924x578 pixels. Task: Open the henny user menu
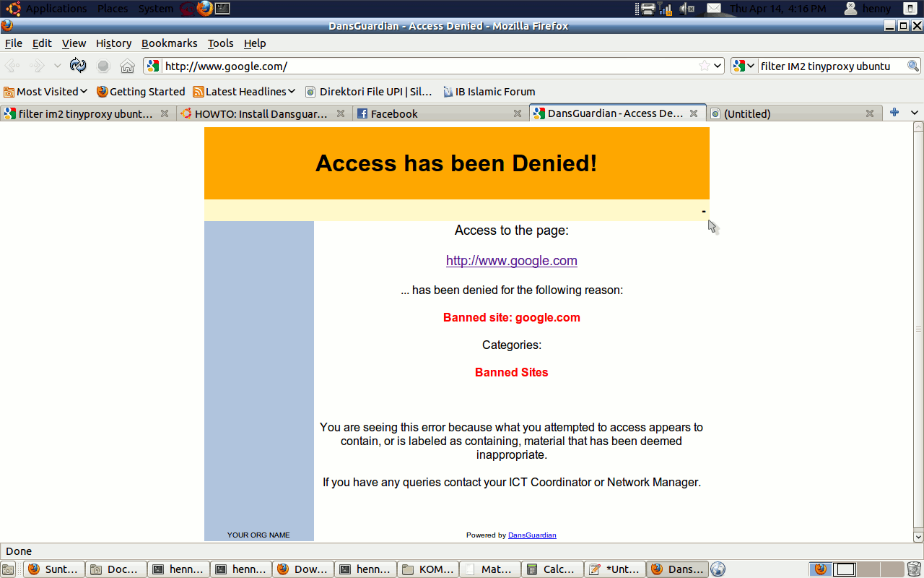[x=868, y=9]
